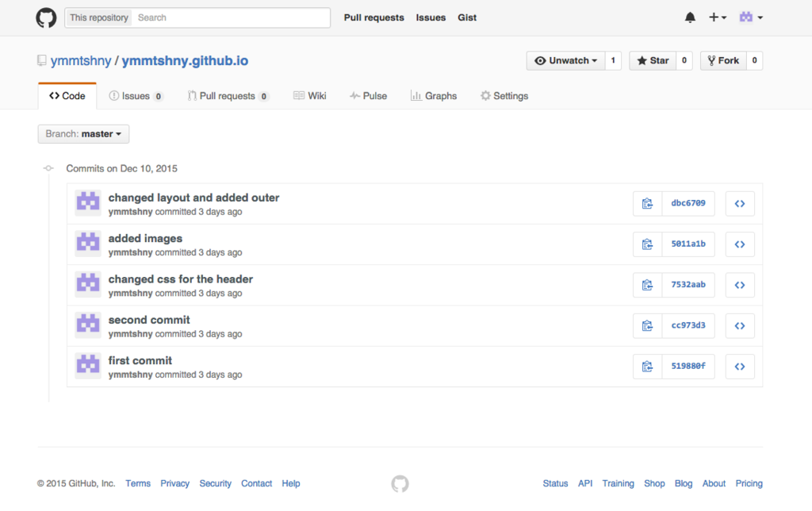
Task: Open Pull requests in top navigation
Action: click(374, 17)
